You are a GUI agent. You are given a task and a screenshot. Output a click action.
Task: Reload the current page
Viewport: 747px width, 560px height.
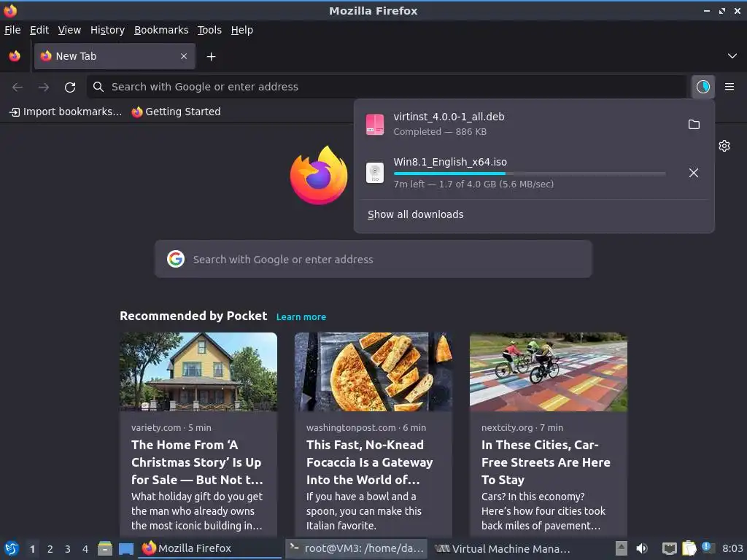coord(70,87)
